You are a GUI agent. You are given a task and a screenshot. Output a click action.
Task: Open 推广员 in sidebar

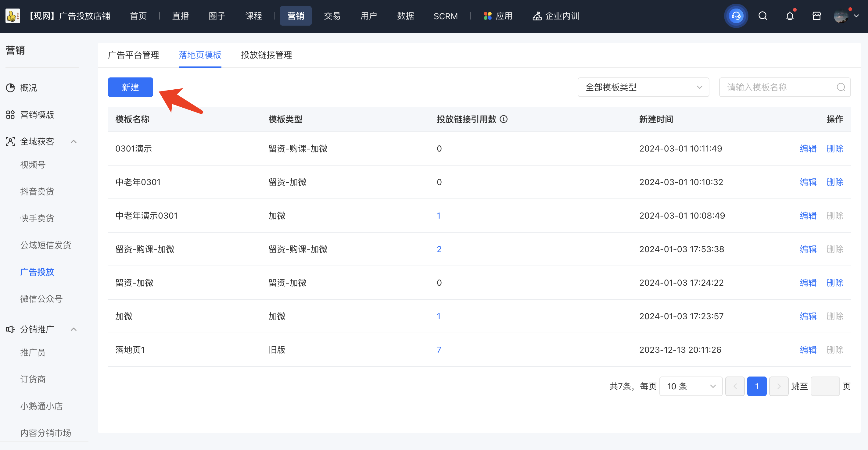point(33,352)
